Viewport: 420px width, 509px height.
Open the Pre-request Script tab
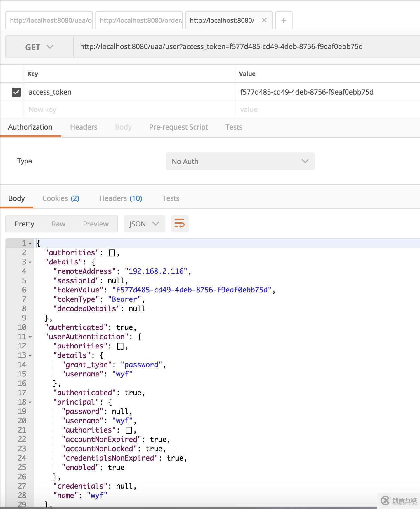point(178,127)
